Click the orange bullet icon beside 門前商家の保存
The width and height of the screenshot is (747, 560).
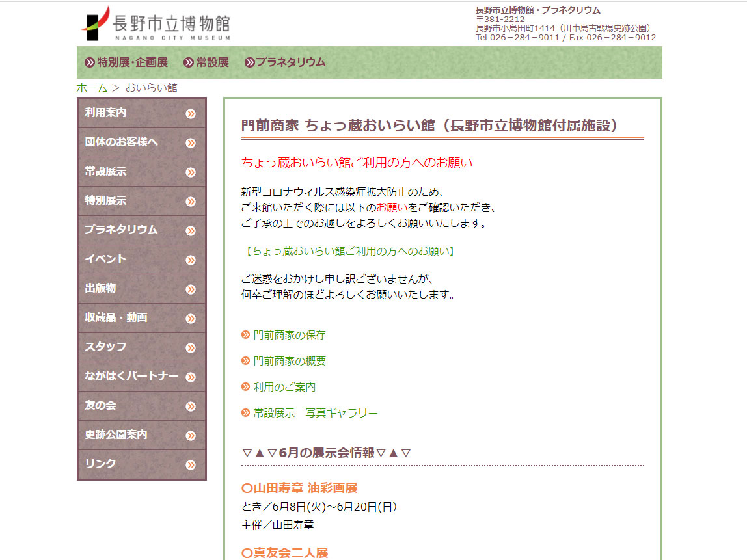pyautogui.click(x=245, y=335)
